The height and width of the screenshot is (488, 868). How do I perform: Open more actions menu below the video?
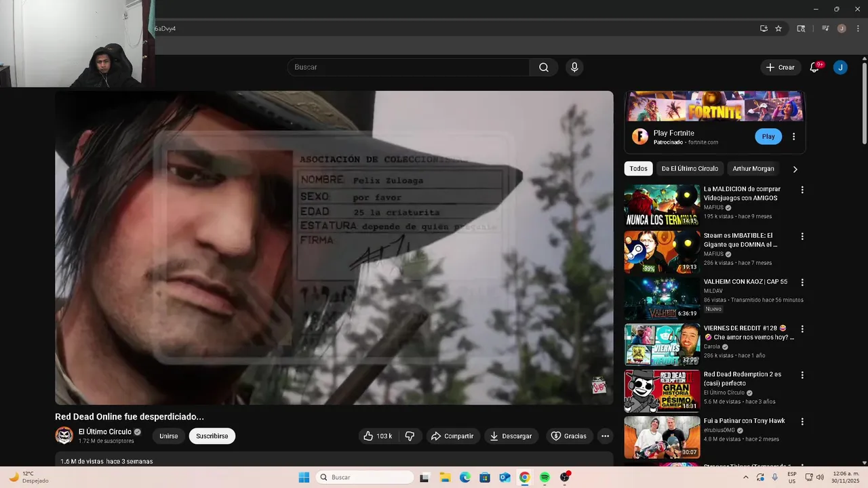pos(605,436)
